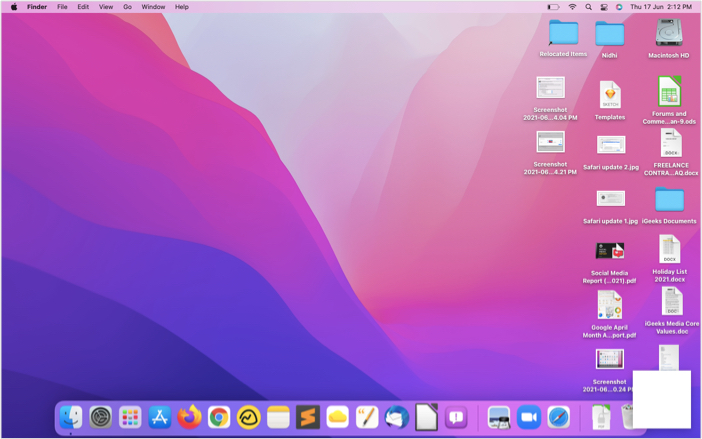
Task: Click the Siri icon in menu bar
Action: 619,7
